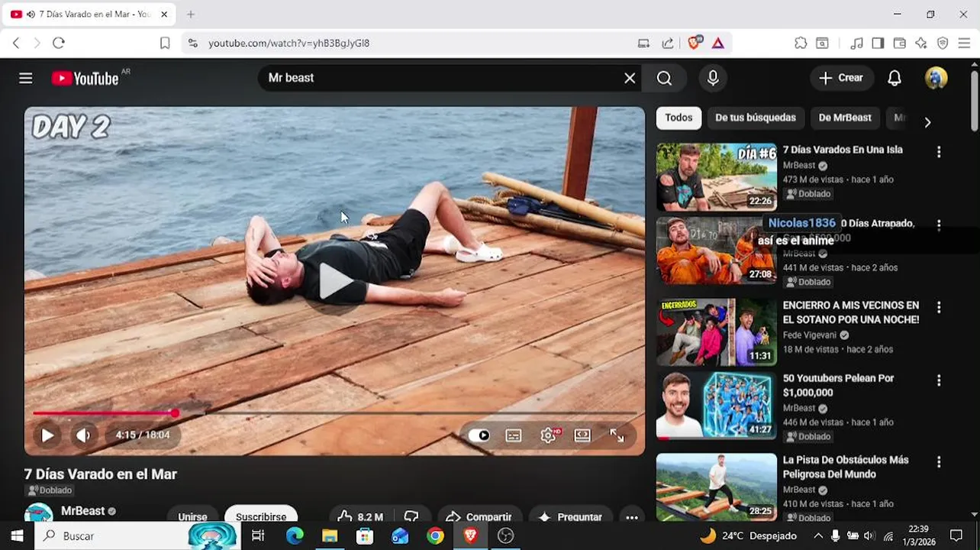Image resolution: width=980 pixels, height=550 pixels.
Task: Play the video using the large center play overlay
Action: coord(335,282)
